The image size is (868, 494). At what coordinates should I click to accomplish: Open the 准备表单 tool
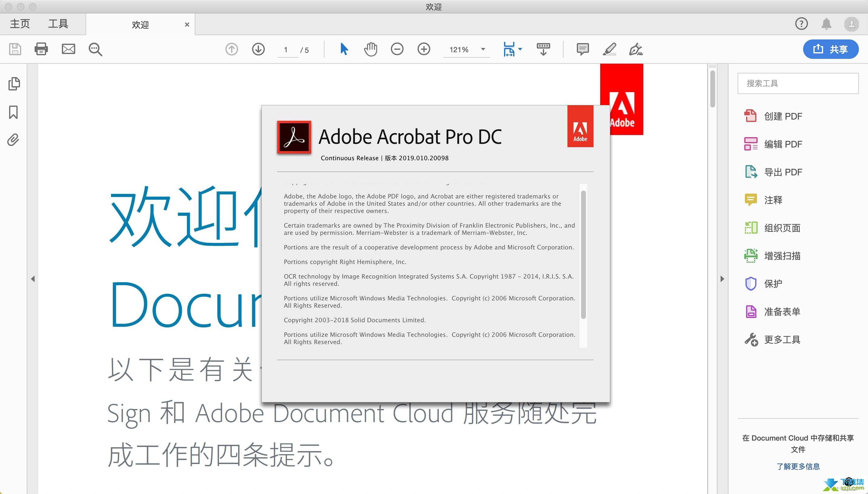pos(772,311)
